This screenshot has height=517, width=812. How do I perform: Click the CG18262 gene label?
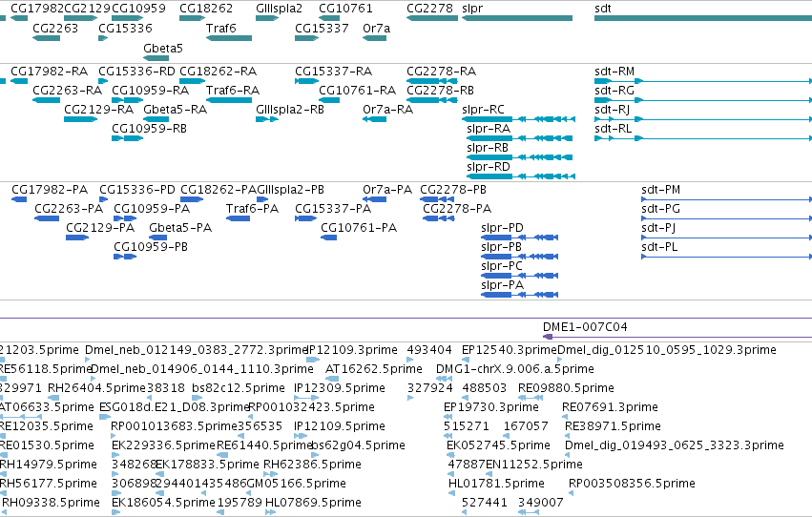205,9
